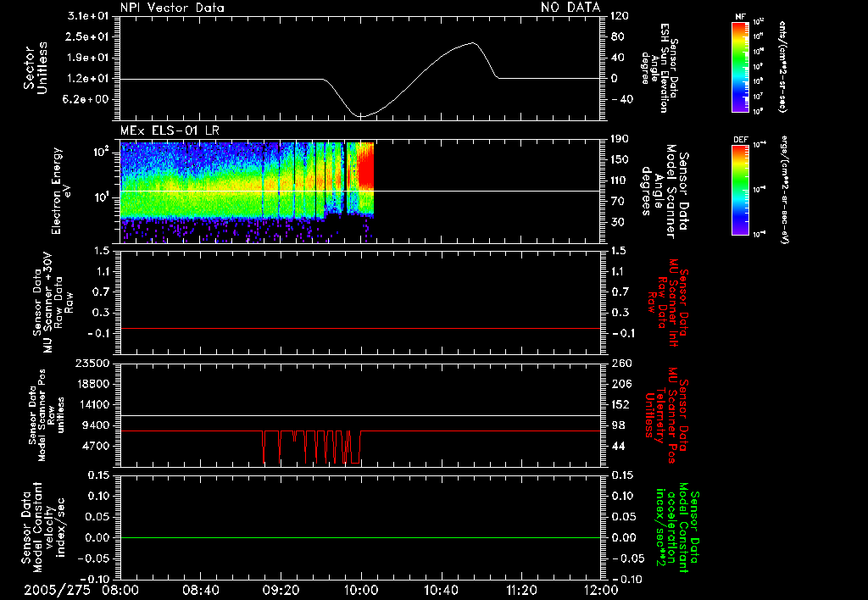
Task: Click the 152 telemetry axis tick
Action: (x=620, y=404)
